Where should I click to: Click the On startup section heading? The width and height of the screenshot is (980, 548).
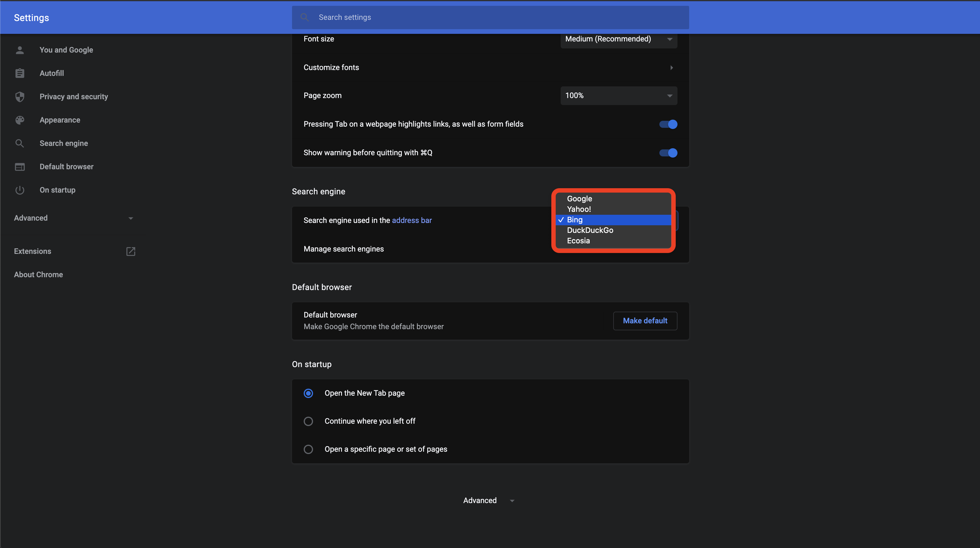tap(312, 364)
